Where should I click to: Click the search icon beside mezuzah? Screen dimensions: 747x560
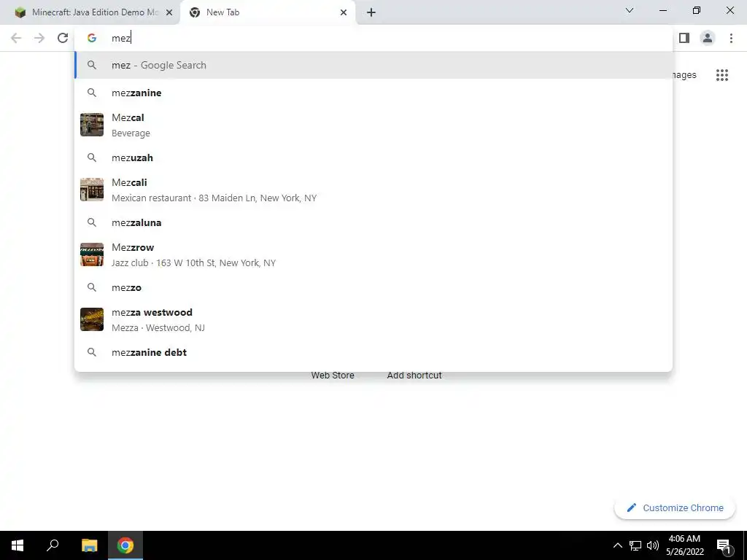(92, 157)
